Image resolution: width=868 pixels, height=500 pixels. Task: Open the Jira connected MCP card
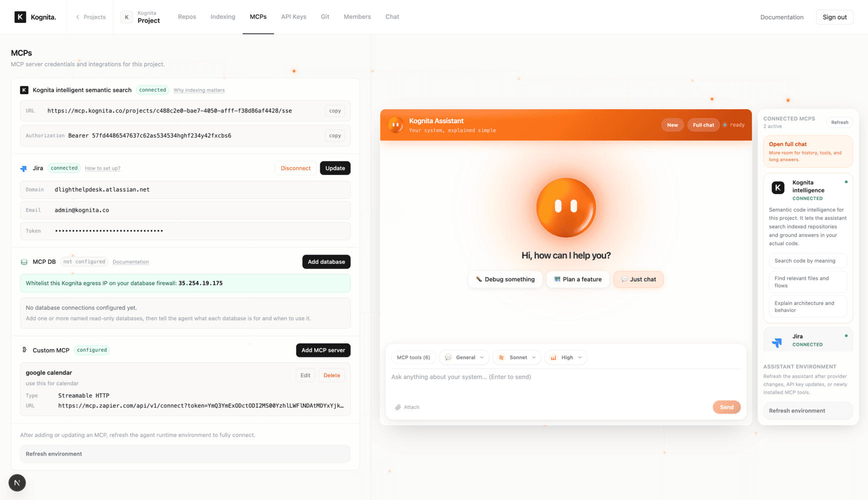[x=808, y=340]
